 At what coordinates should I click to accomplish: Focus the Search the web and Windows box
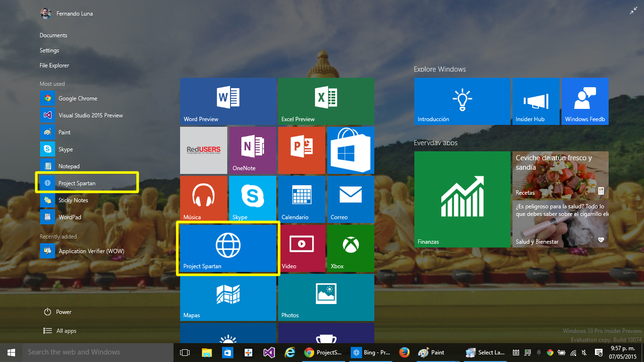98,352
